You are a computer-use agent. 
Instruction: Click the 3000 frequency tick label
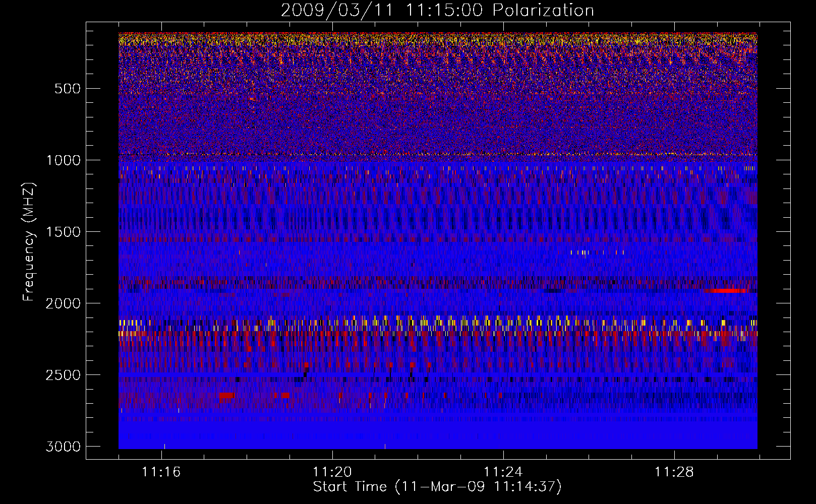pyautogui.click(x=63, y=447)
